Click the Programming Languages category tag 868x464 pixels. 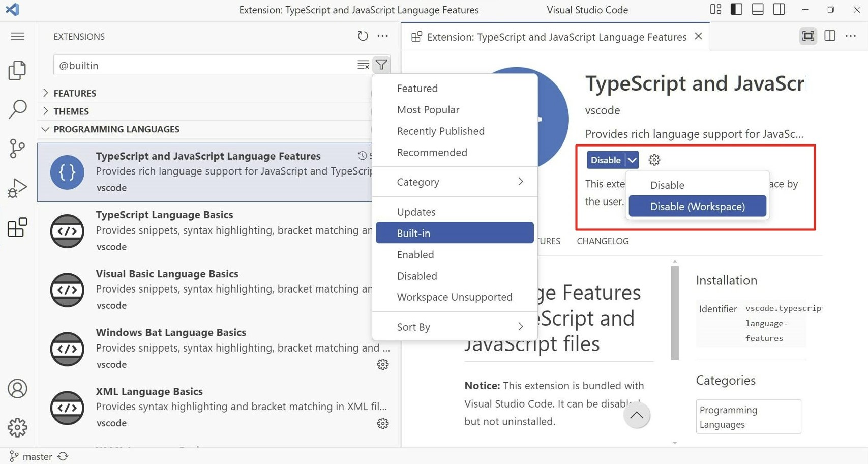click(x=748, y=417)
